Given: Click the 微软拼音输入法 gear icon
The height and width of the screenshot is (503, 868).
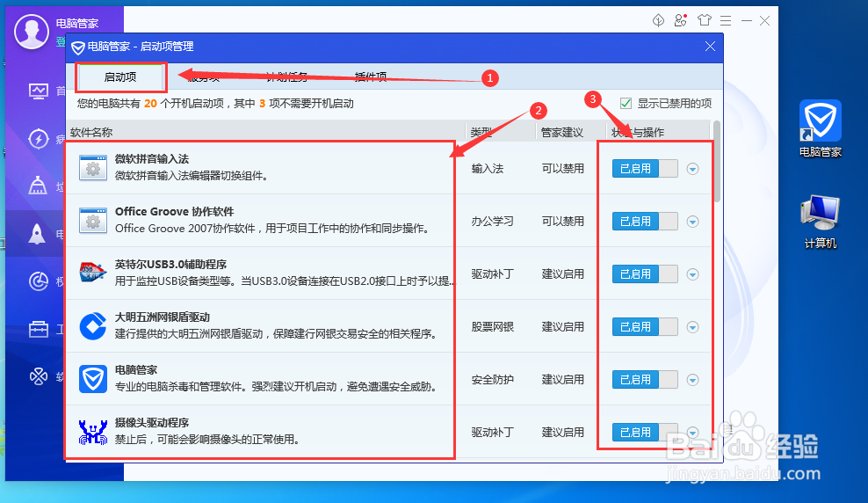Looking at the screenshot, I should (x=93, y=169).
